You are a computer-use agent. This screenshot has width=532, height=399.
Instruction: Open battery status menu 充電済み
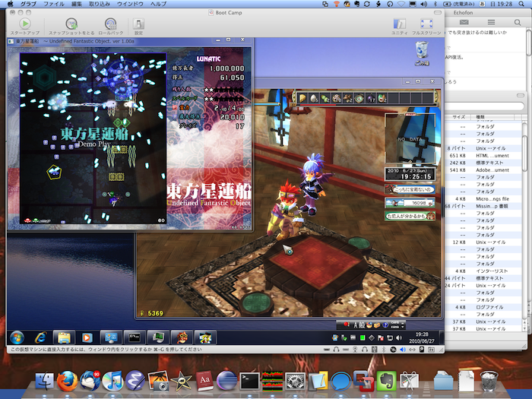click(x=459, y=4)
